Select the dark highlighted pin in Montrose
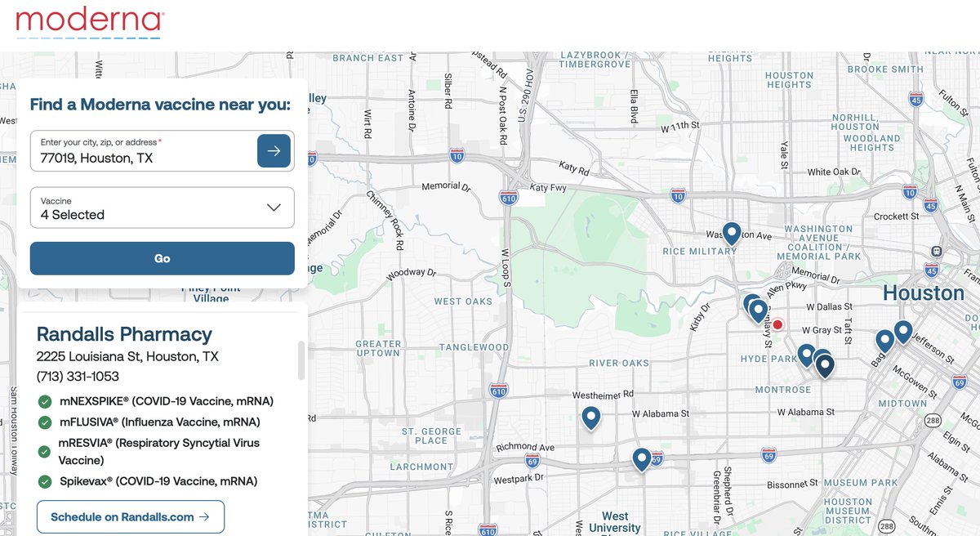Viewport: 980px width, 536px height. [x=825, y=366]
